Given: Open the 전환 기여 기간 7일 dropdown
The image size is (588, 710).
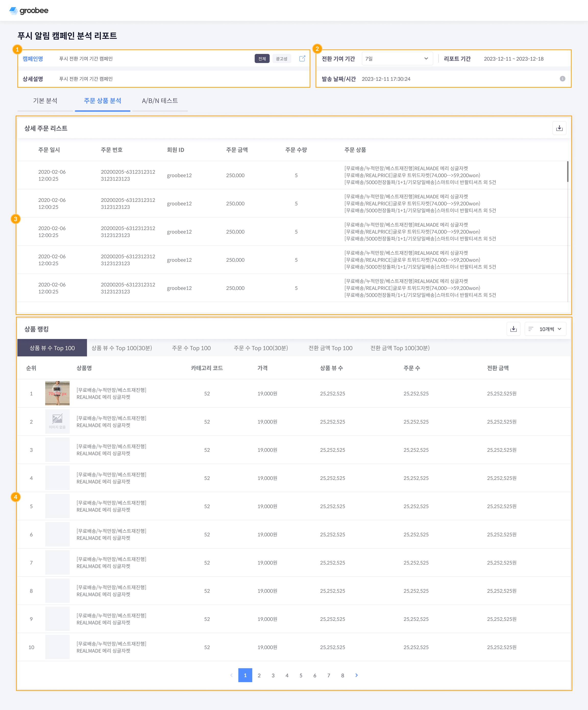Looking at the screenshot, I should [x=397, y=58].
